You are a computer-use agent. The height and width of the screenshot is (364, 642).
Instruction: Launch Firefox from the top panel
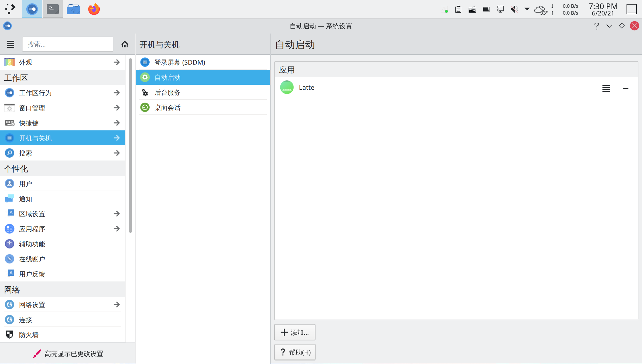click(94, 9)
